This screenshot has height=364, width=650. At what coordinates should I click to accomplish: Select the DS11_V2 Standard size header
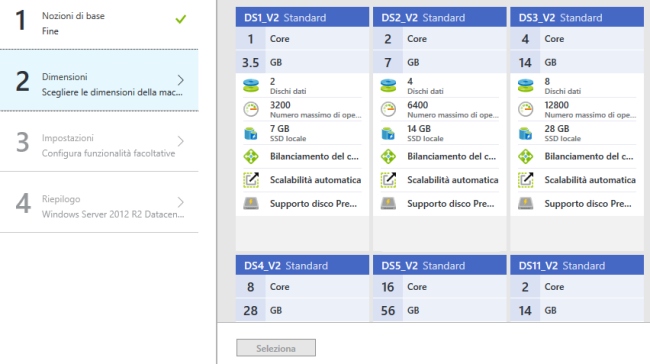coord(577,265)
